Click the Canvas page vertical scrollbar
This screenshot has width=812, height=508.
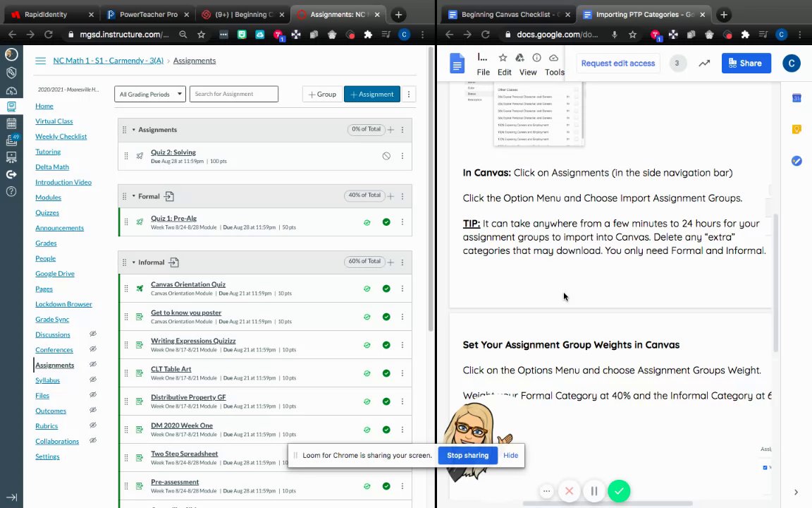coord(431,189)
